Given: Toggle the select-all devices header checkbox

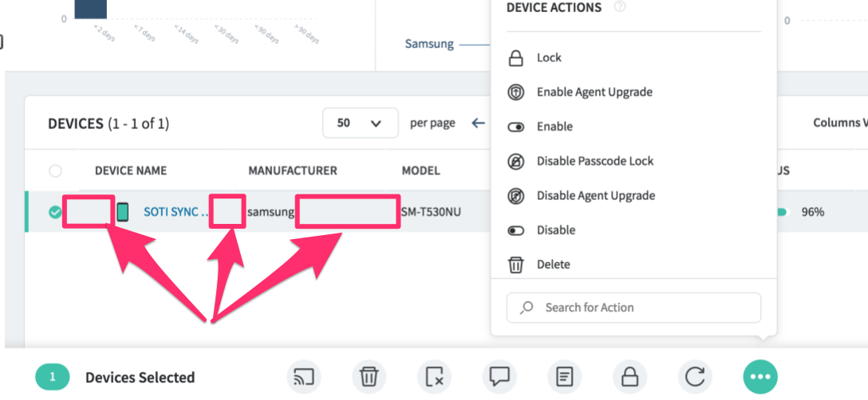Looking at the screenshot, I should 55,171.
